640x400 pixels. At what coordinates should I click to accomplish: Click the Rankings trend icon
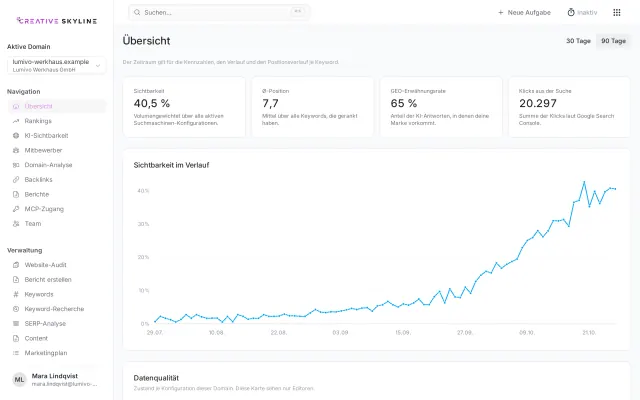pos(16,121)
